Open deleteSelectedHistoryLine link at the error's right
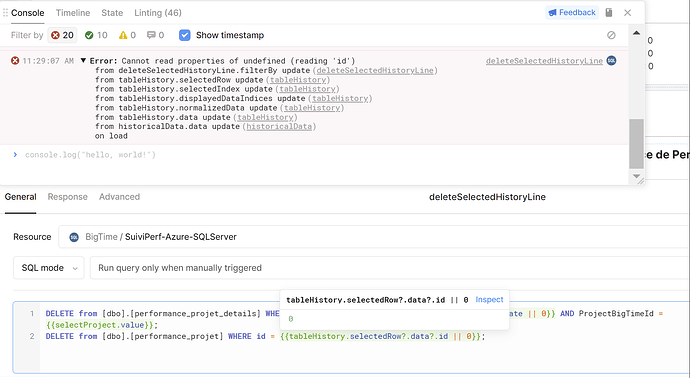The width and height of the screenshot is (690, 378). pyautogui.click(x=544, y=61)
